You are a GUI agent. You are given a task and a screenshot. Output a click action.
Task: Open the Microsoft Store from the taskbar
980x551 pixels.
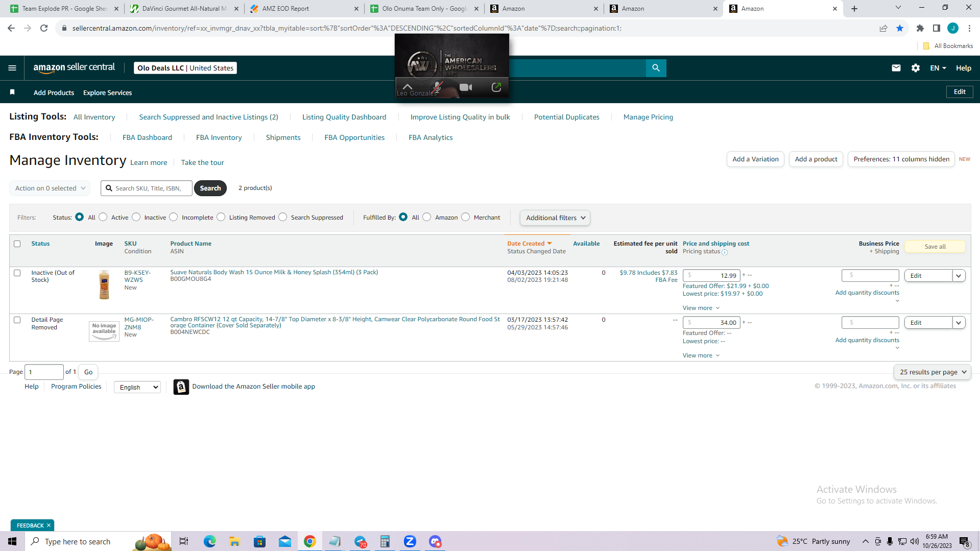(x=259, y=541)
